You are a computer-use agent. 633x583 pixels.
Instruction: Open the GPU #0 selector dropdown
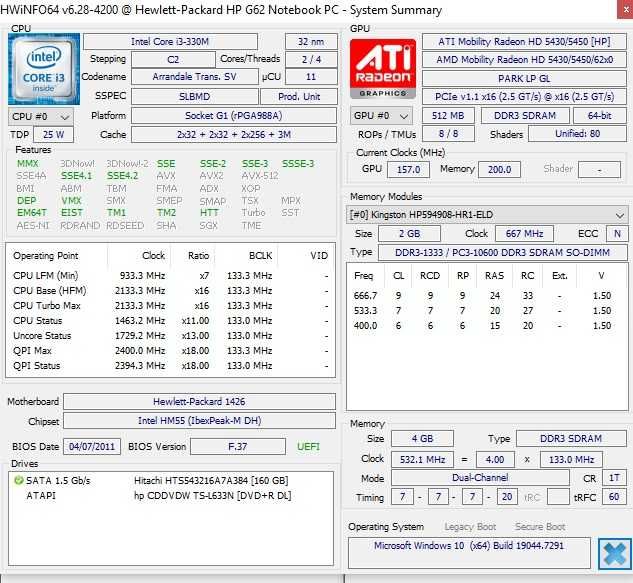coord(381,116)
